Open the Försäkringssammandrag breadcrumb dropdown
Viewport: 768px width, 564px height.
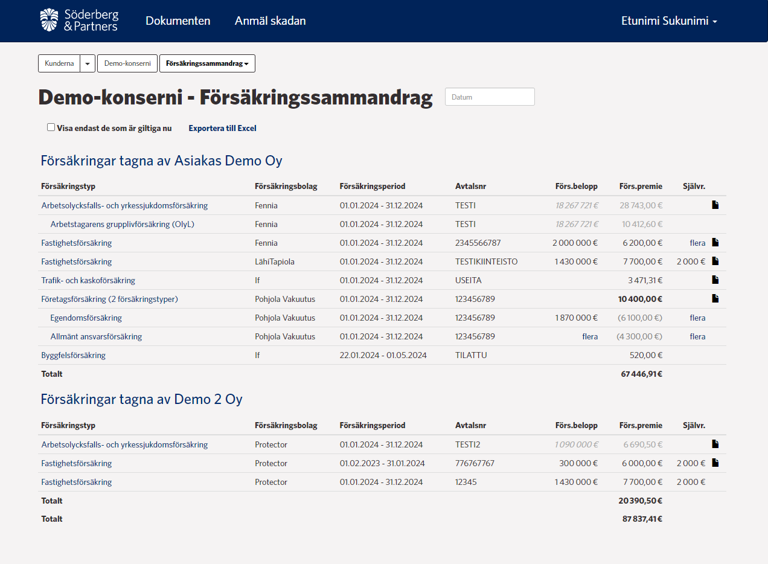coord(207,64)
